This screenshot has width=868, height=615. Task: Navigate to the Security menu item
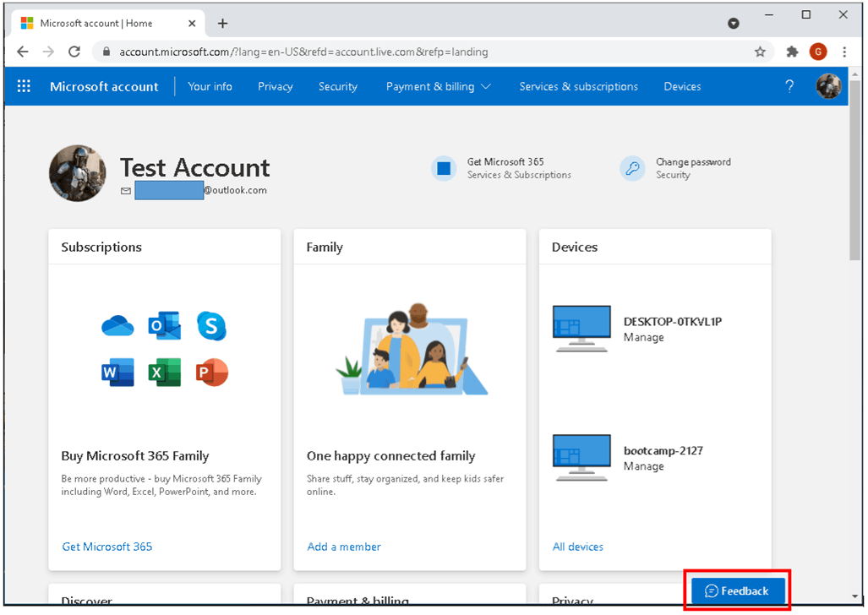[x=337, y=86]
